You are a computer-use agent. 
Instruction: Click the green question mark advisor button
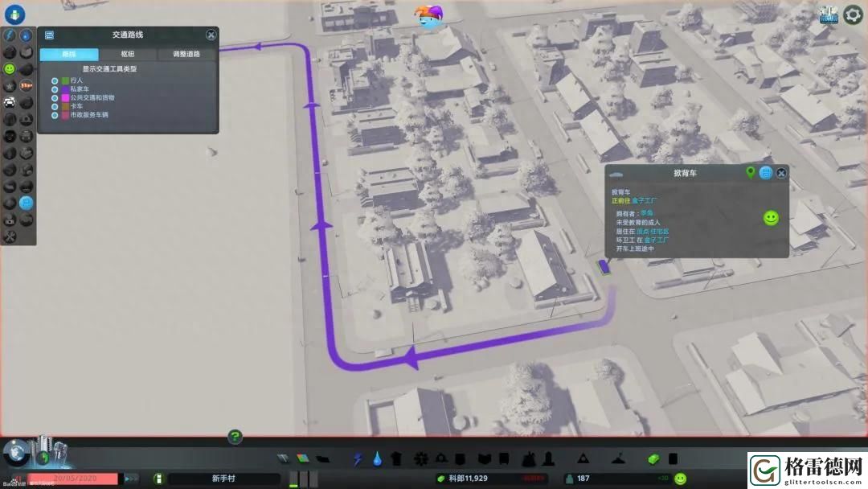(235, 437)
